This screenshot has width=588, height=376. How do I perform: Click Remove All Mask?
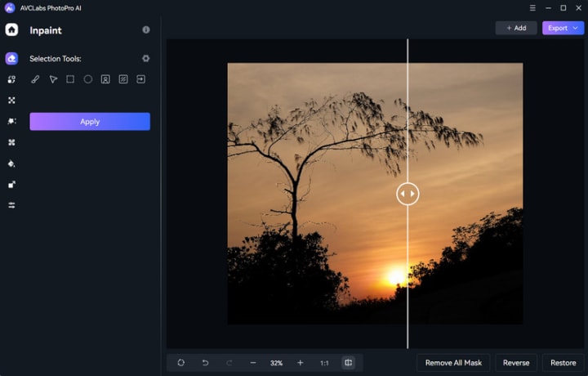[x=453, y=363]
